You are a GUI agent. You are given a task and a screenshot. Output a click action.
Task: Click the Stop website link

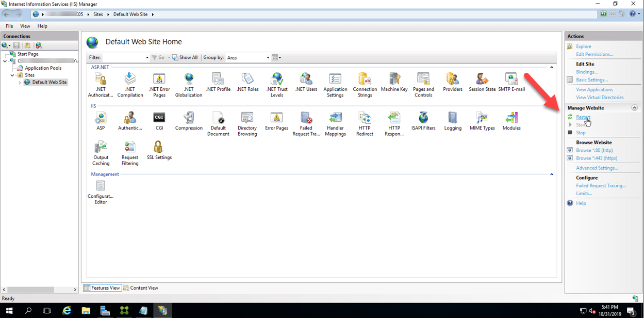[581, 133]
